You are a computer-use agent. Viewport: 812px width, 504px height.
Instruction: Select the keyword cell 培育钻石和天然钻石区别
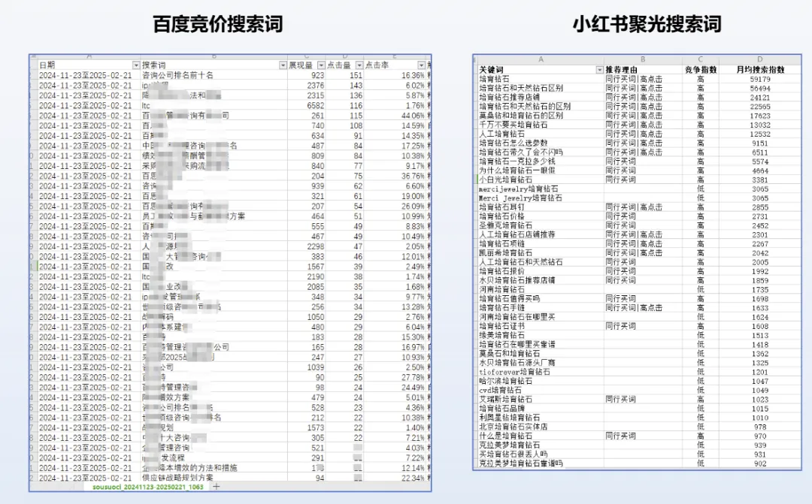click(541, 88)
